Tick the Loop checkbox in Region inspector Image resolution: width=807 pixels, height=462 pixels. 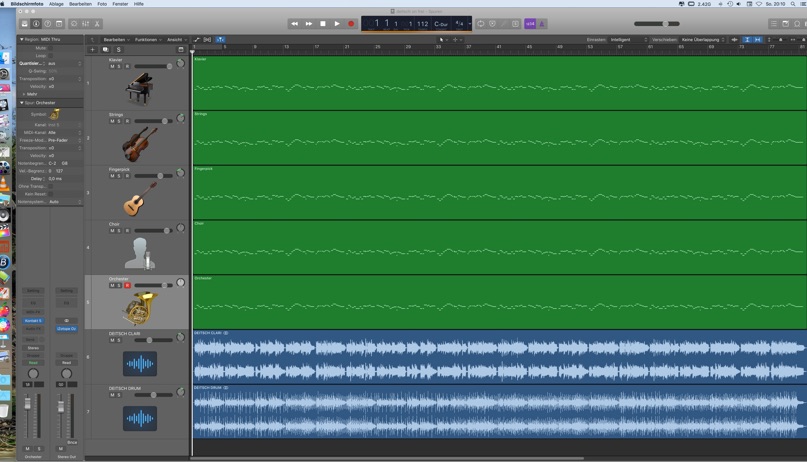50,56
